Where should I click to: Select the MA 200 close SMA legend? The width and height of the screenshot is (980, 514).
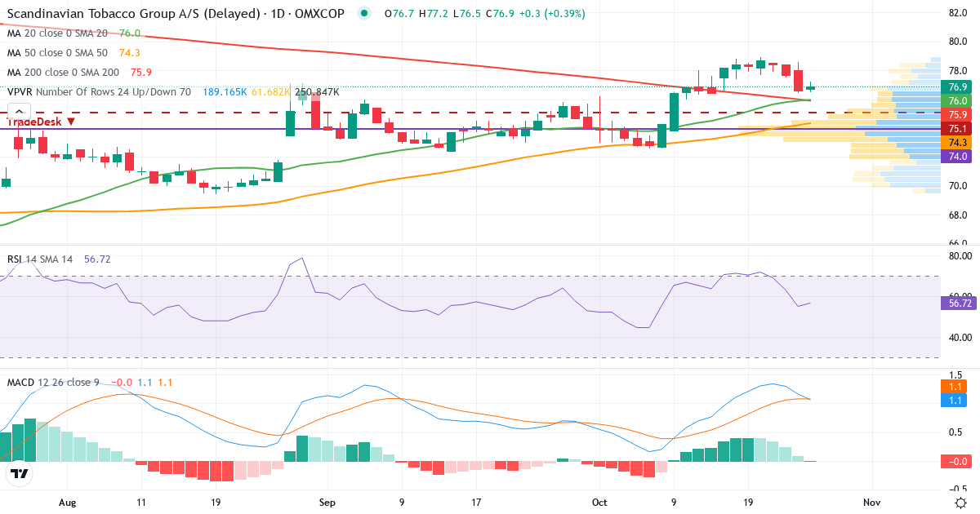pos(63,73)
